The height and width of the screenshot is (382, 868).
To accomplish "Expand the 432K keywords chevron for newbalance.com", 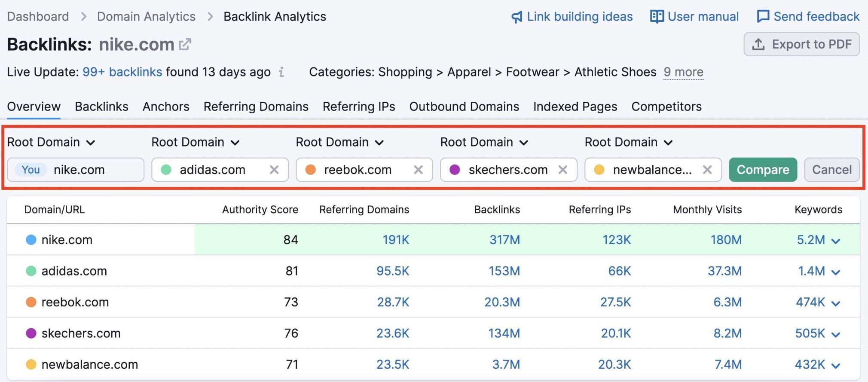I will (836, 366).
